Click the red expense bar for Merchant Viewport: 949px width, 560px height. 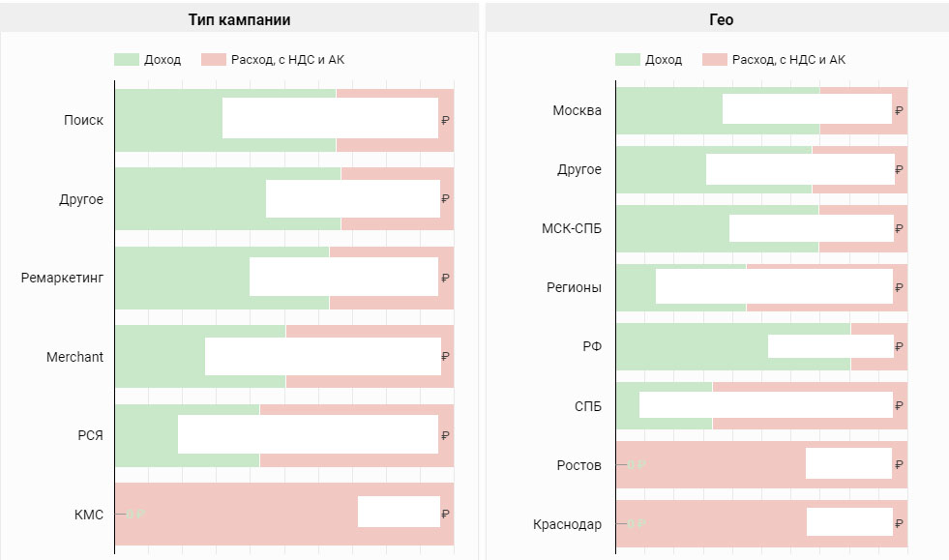pos(368,333)
